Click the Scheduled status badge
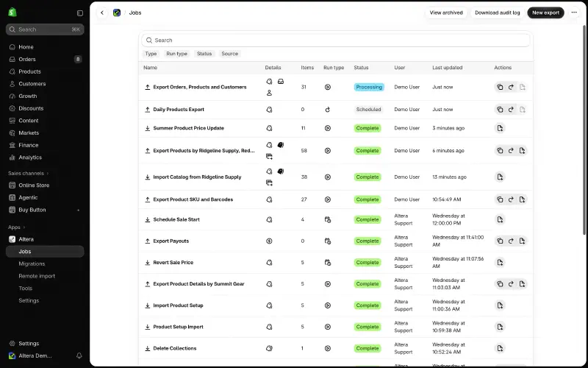 point(368,110)
